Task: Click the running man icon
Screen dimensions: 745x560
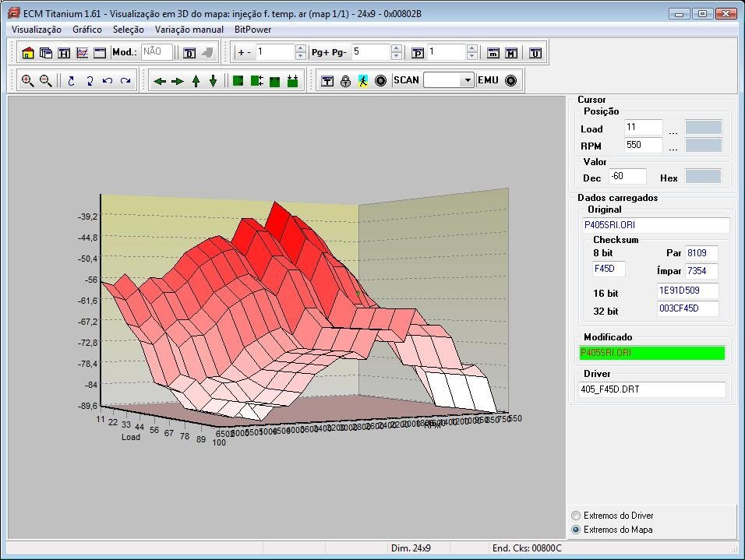Action: pos(363,80)
